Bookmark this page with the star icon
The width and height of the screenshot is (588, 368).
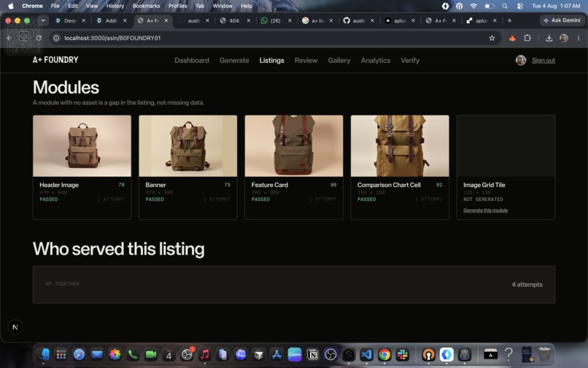click(492, 38)
